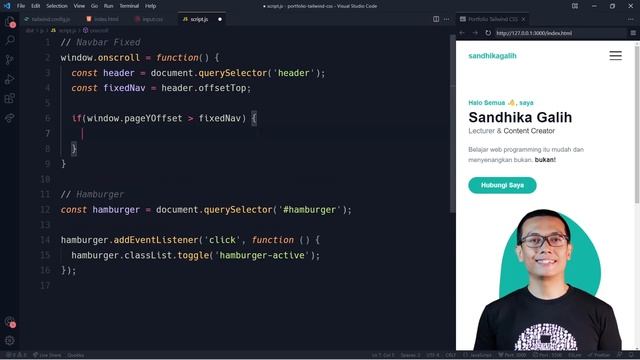This screenshot has width=640, height=360.
Task: Click the Hubungi Saya button
Action: (x=502, y=185)
